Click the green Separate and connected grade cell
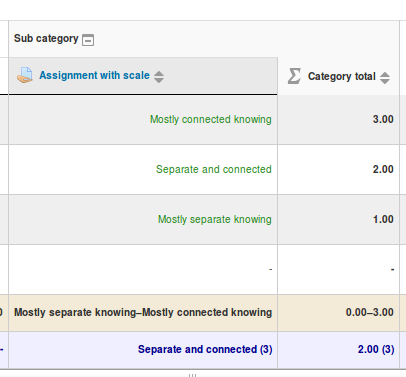The width and height of the screenshot is (406, 377). pyautogui.click(x=143, y=170)
